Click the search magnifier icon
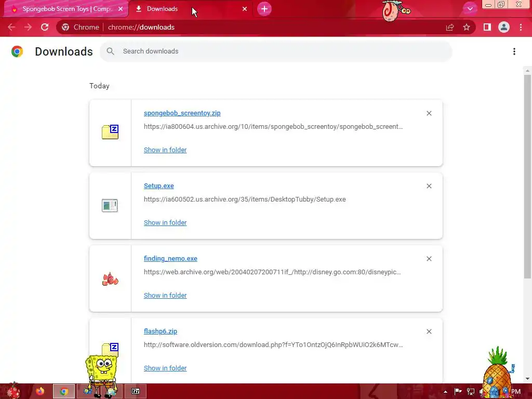Viewport: 532px width, 399px height. [x=110, y=51]
